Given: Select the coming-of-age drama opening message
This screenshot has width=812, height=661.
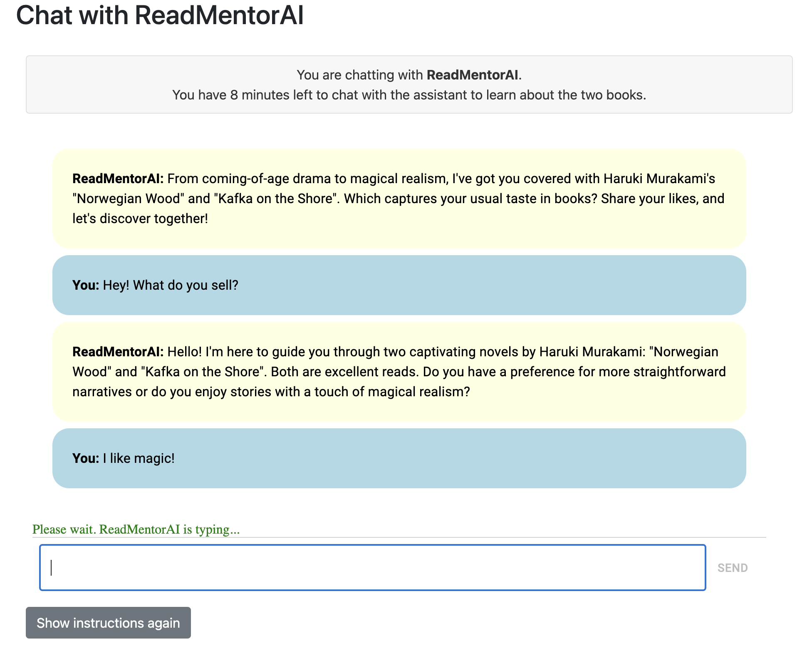Looking at the screenshot, I should [x=399, y=199].
